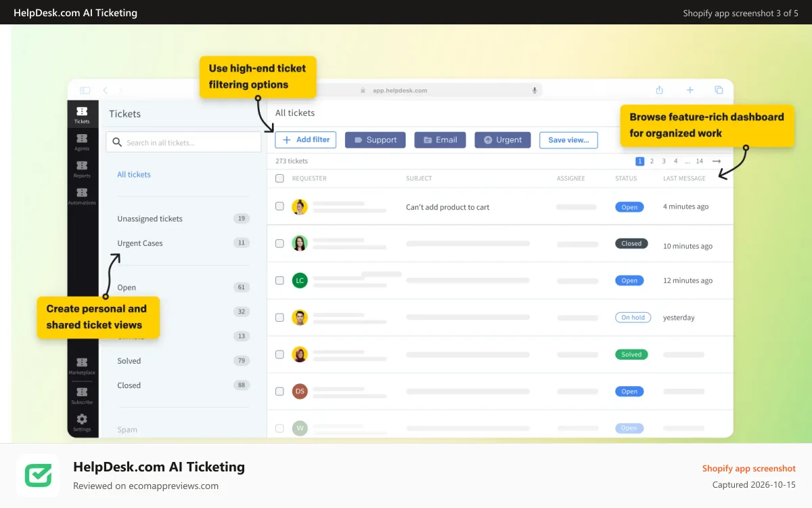Screen dimensions: 812x508
Task: Click the search in all tickets field
Action: tap(183, 142)
